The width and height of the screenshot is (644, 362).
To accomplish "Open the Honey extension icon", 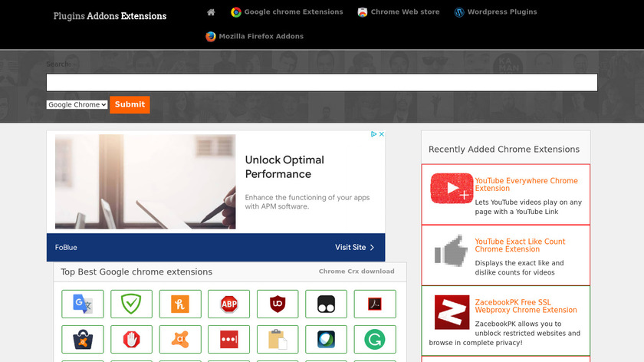I will pos(180,304).
